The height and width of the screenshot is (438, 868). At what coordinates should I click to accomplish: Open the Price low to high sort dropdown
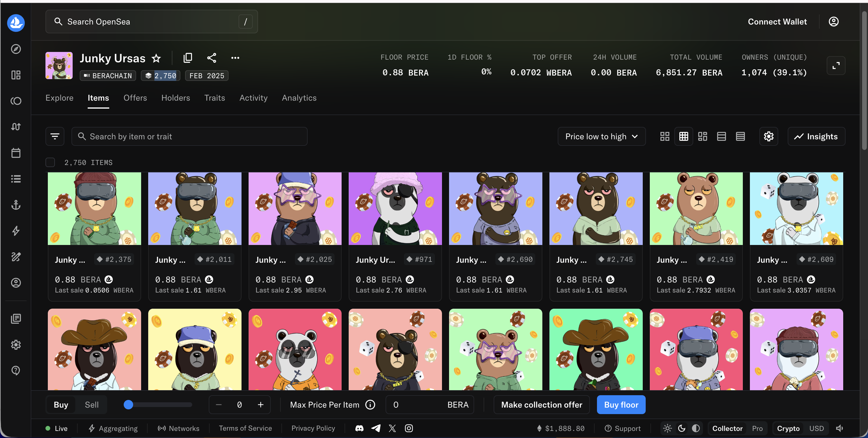pos(601,136)
